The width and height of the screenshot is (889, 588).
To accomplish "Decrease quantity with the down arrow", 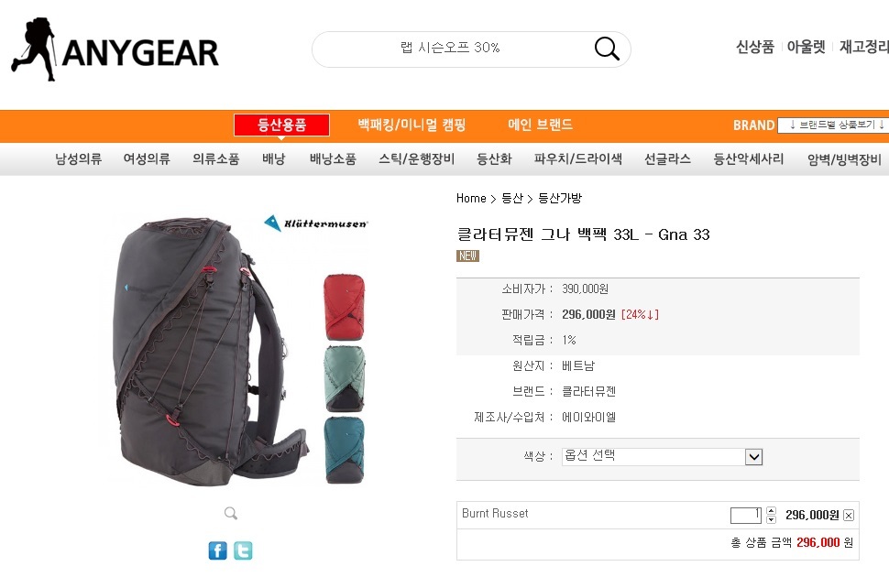I will 771,519.
